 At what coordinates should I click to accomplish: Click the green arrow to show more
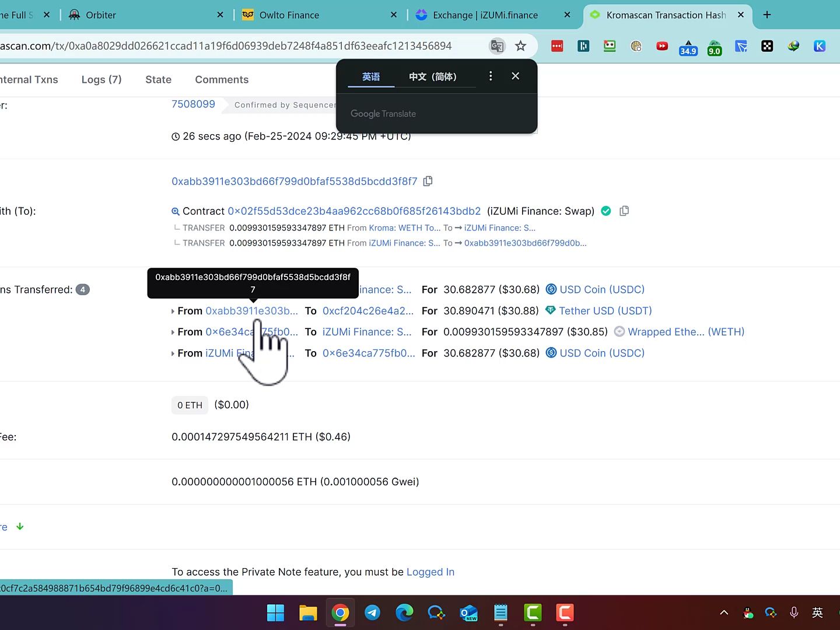click(x=20, y=526)
